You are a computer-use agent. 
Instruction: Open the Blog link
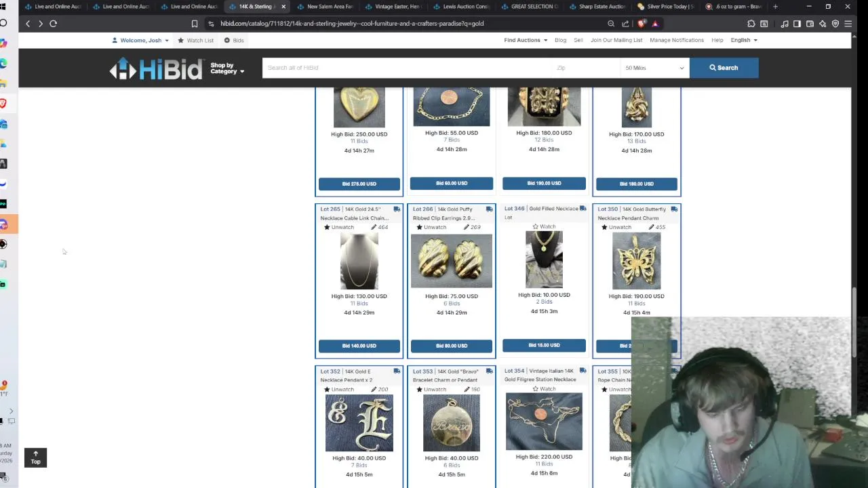pos(560,40)
